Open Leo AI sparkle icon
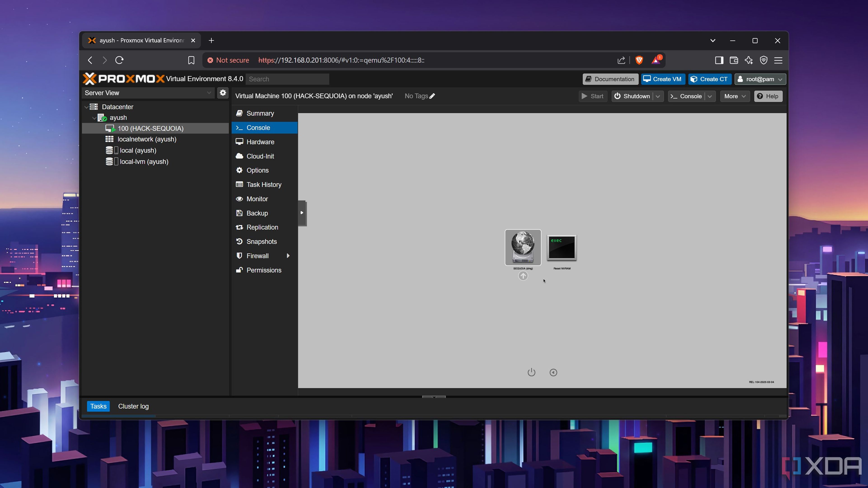 [748, 60]
